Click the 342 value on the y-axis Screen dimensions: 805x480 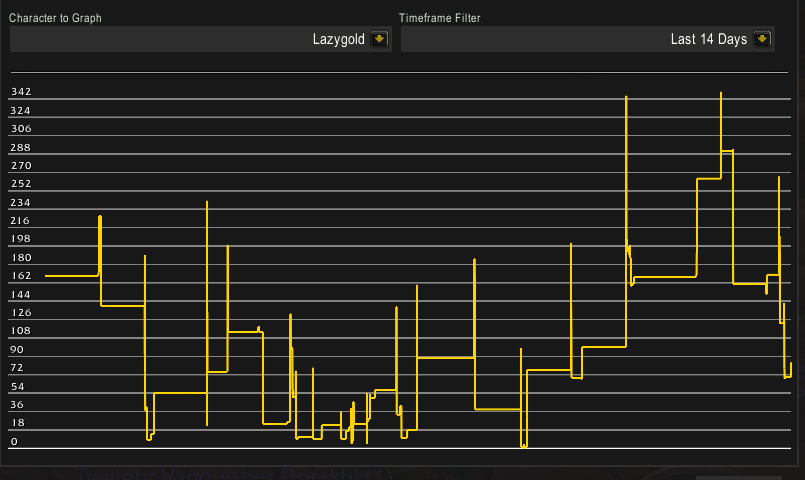pyautogui.click(x=21, y=92)
